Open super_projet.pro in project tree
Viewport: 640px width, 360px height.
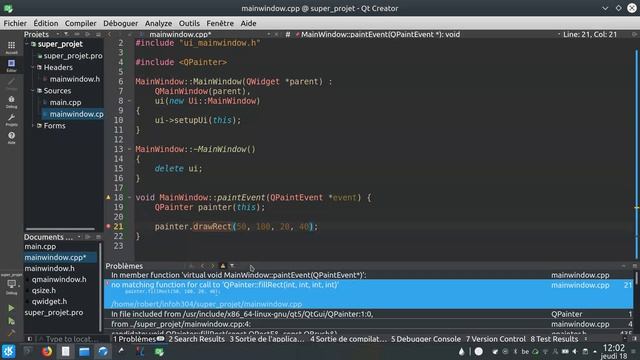73,56
